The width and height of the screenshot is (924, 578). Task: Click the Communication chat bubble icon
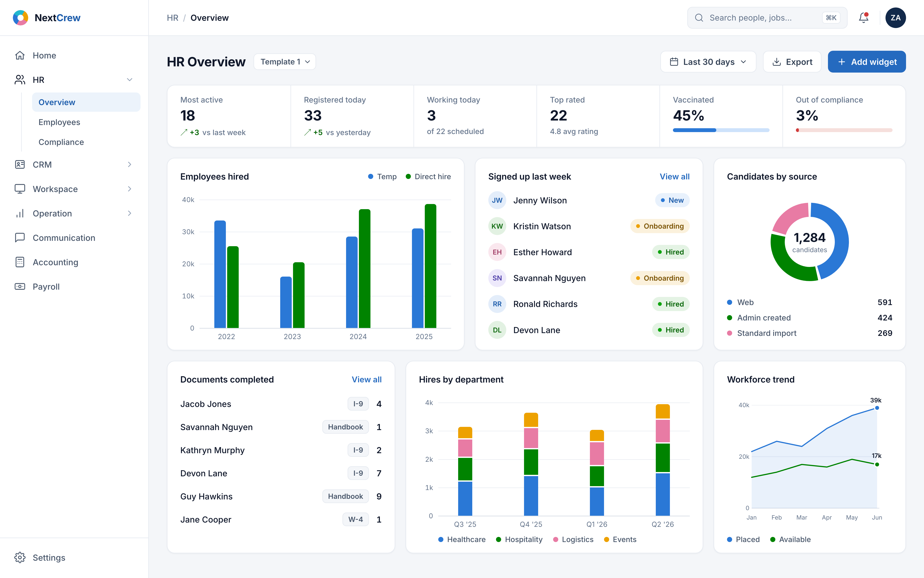20,238
